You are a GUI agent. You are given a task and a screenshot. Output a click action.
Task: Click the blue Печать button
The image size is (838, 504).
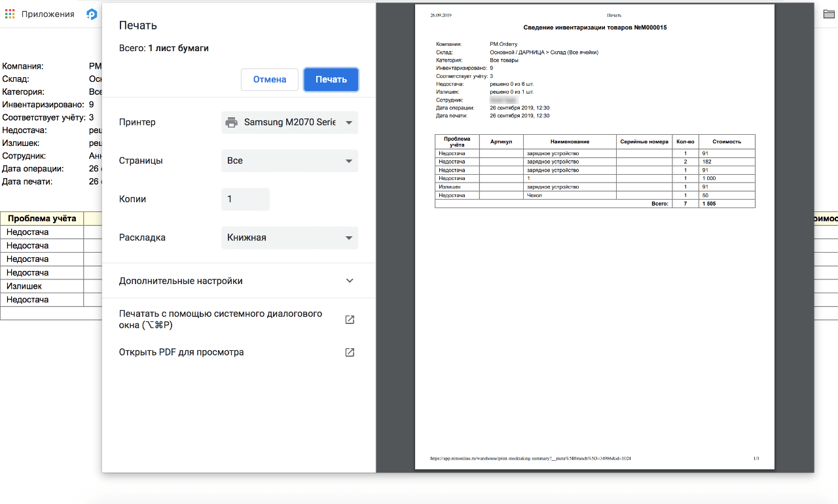331,79
